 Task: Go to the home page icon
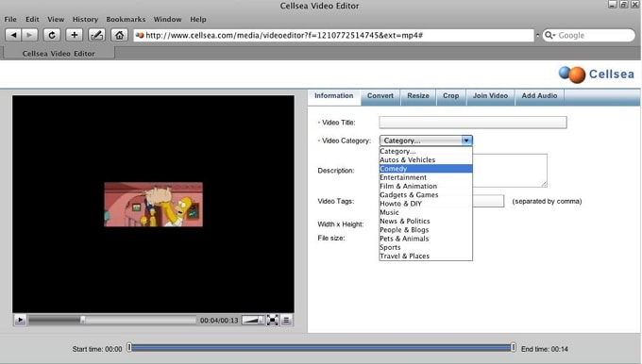(x=119, y=35)
